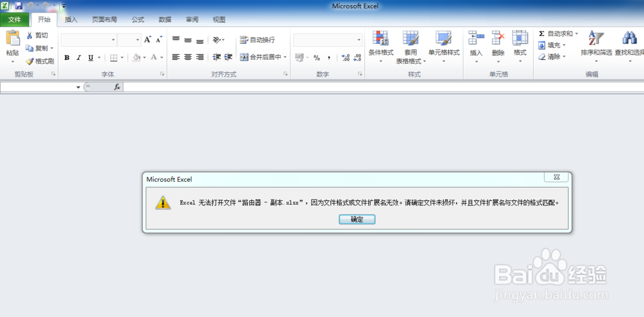Decrease font size with the small A icon
644x317 pixels.
click(x=159, y=40)
